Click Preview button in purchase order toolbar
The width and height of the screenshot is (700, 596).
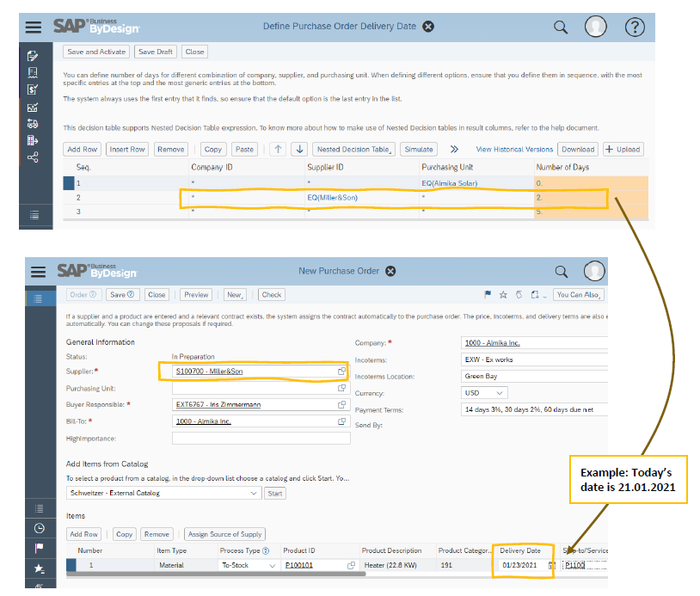[x=196, y=295]
